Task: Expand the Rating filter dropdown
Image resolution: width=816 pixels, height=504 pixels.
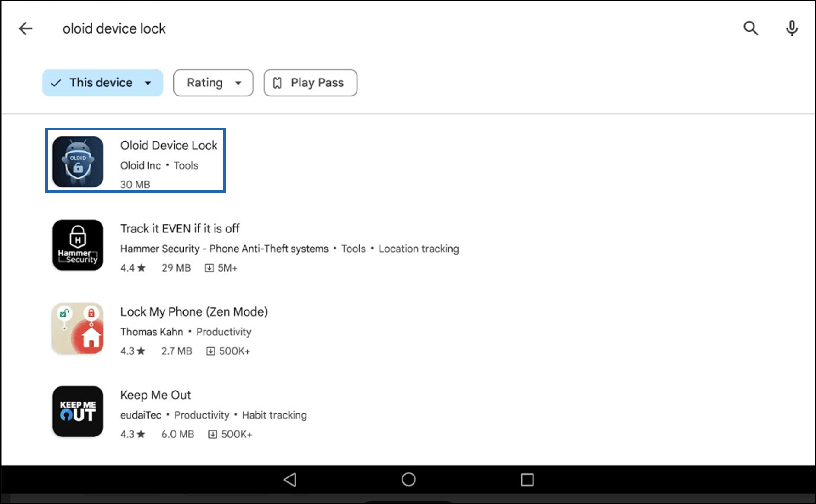Action: (x=213, y=83)
